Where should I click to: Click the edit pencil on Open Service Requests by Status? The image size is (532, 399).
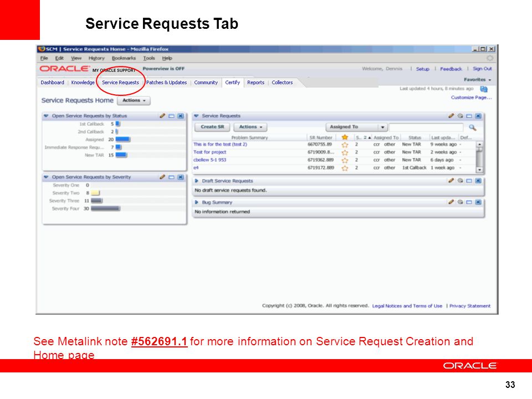(x=162, y=116)
